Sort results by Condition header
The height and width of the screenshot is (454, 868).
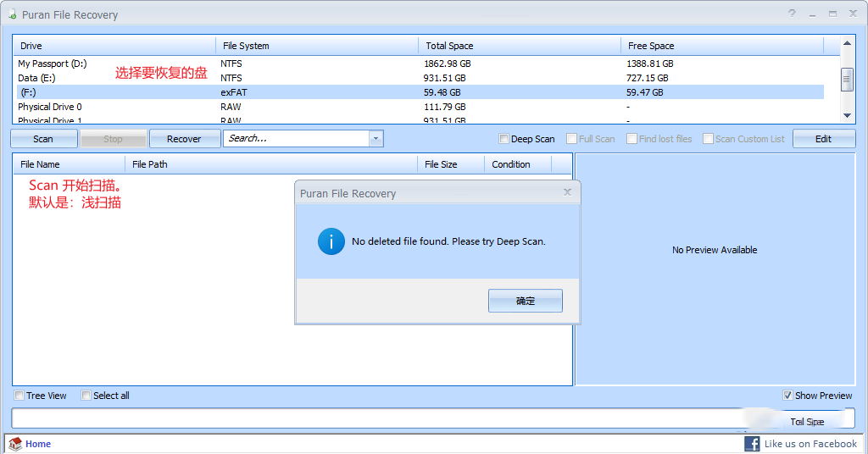[518, 164]
